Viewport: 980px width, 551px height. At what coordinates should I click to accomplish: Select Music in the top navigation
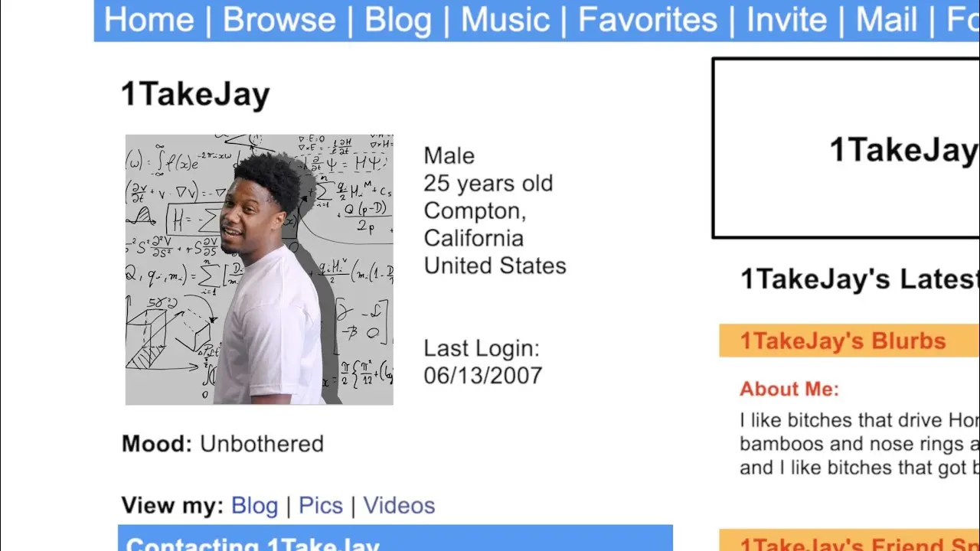pos(505,19)
